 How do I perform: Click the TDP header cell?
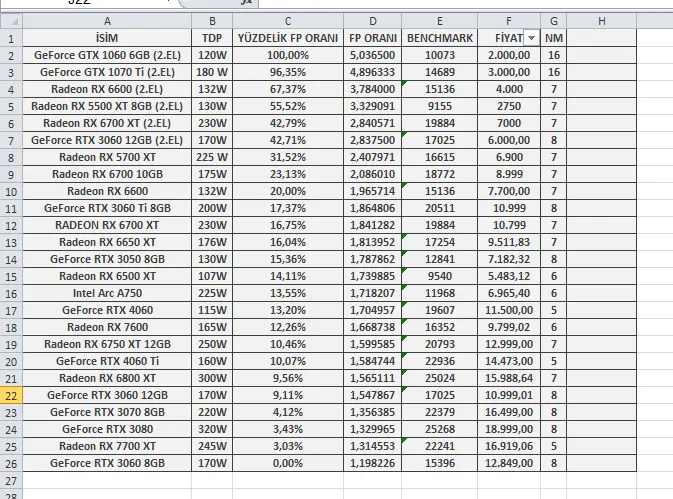click(212, 38)
